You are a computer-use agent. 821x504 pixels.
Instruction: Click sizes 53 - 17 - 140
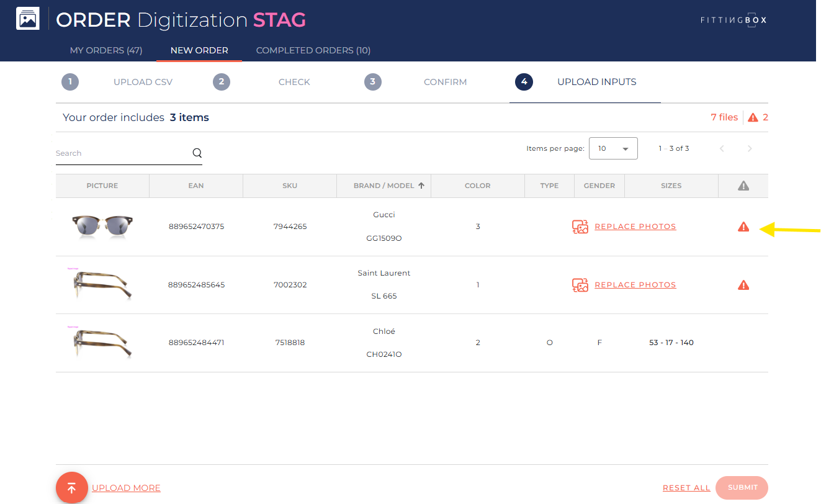click(671, 343)
